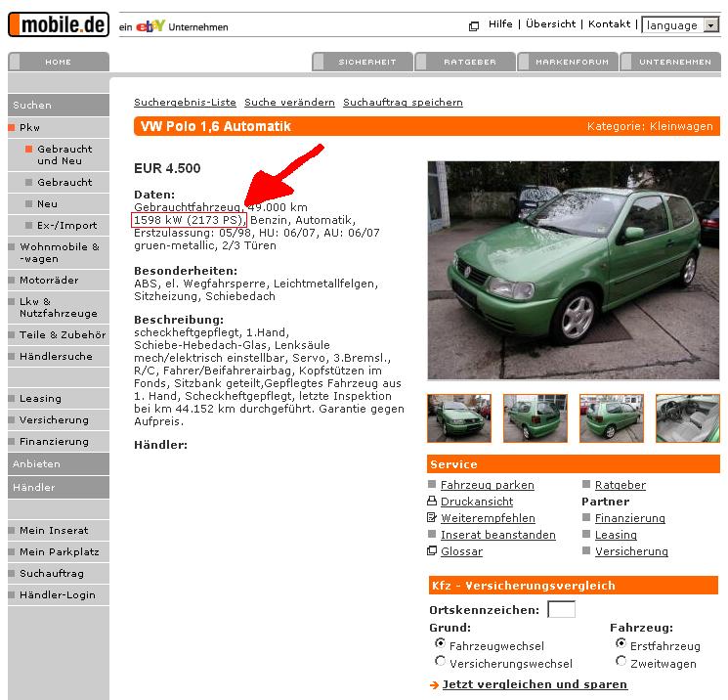Image resolution: width=728 pixels, height=700 pixels.
Task: Click Druckansicht service link
Action: 477,502
